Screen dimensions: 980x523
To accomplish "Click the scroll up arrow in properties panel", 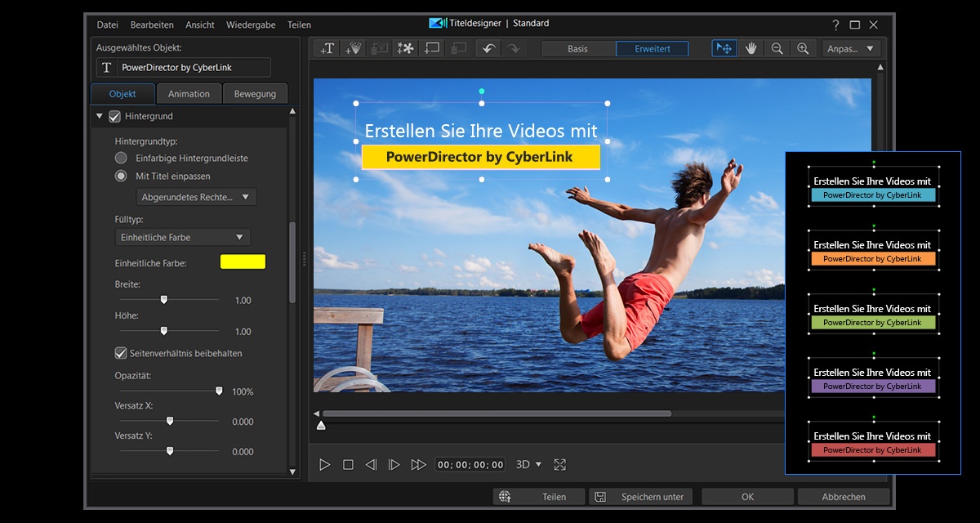I will pyautogui.click(x=293, y=113).
